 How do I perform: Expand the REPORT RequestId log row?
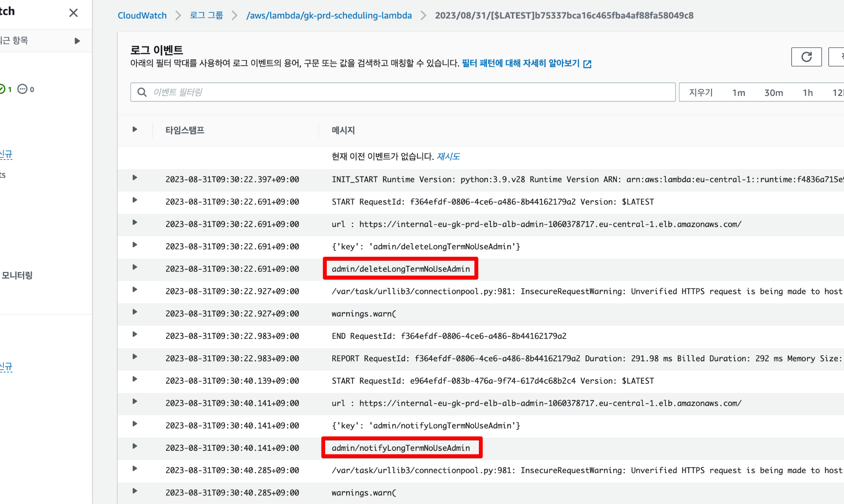[x=135, y=357]
